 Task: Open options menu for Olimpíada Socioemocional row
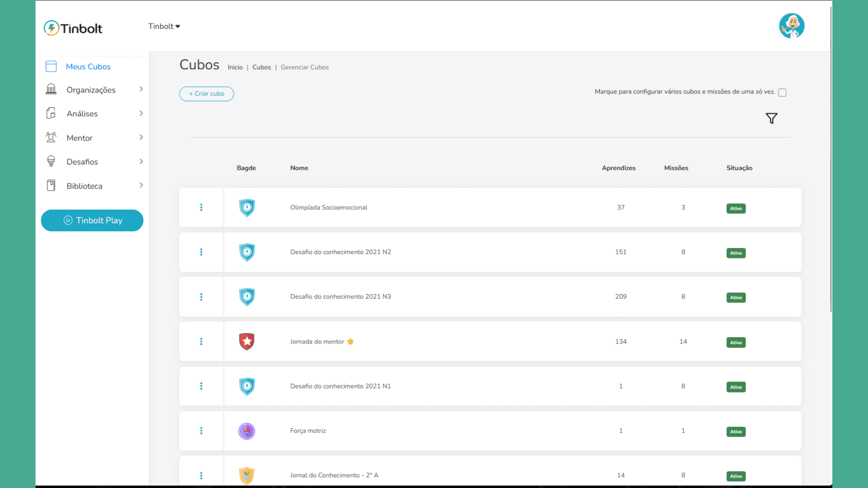(201, 207)
